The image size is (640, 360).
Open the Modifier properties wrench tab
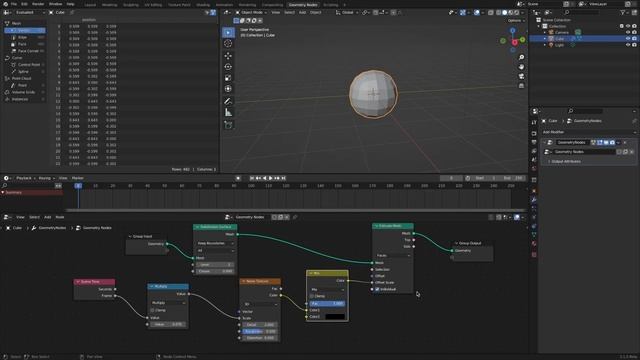click(x=534, y=200)
